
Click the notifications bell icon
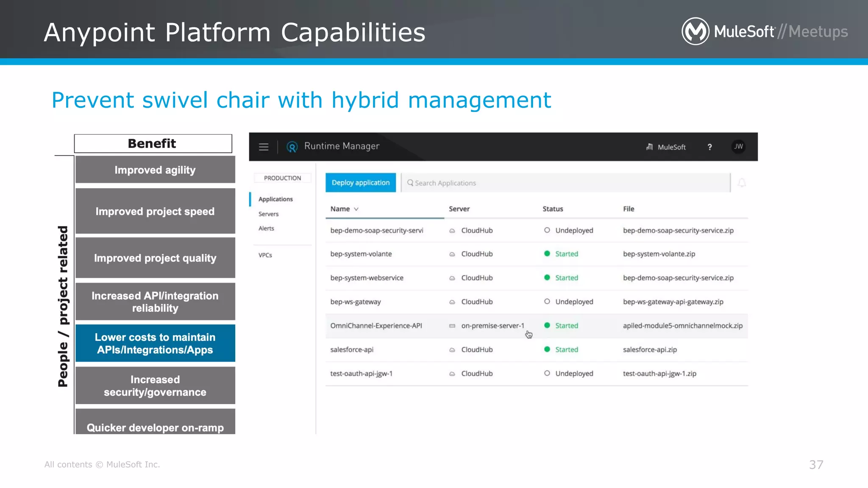point(742,183)
